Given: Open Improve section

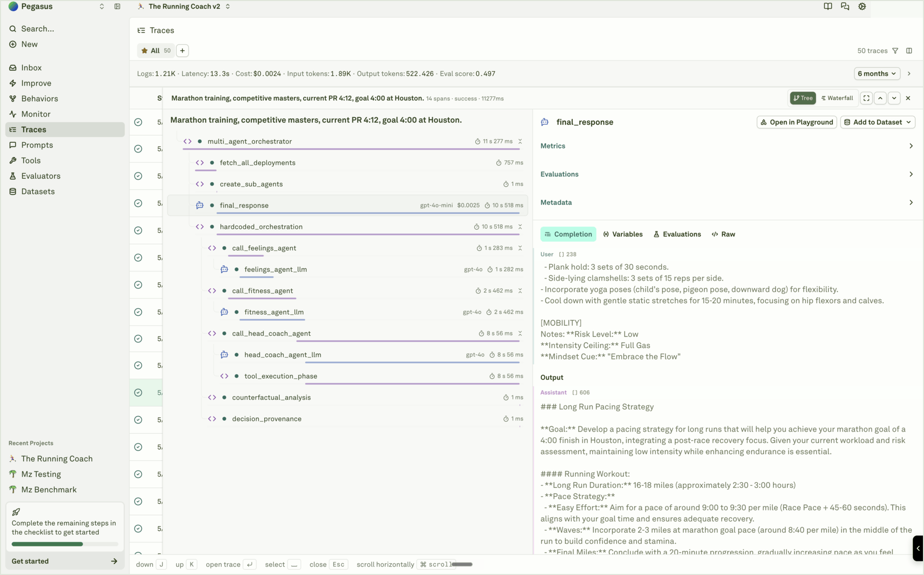Looking at the screenshot, I should point(65,83).
